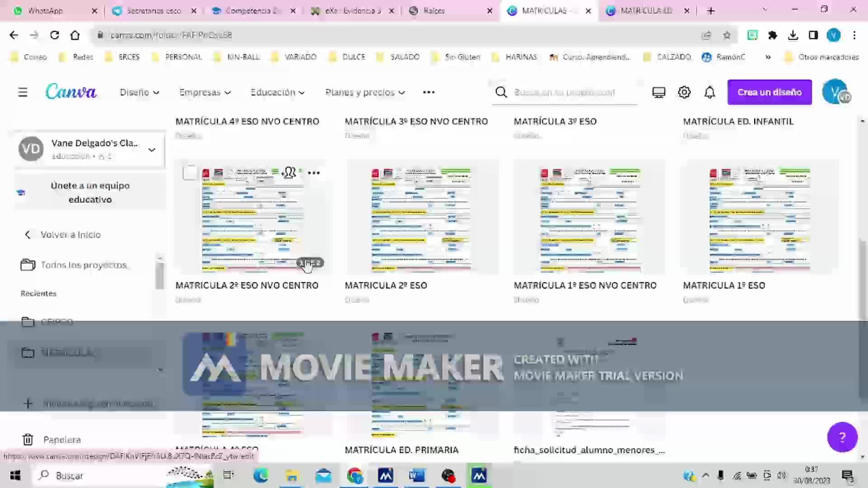This screenshot has height=488, width=868.
Task: Select checkbox on MATRICULA 2º ESO NVO CENTRO
Action: (189, 173)
